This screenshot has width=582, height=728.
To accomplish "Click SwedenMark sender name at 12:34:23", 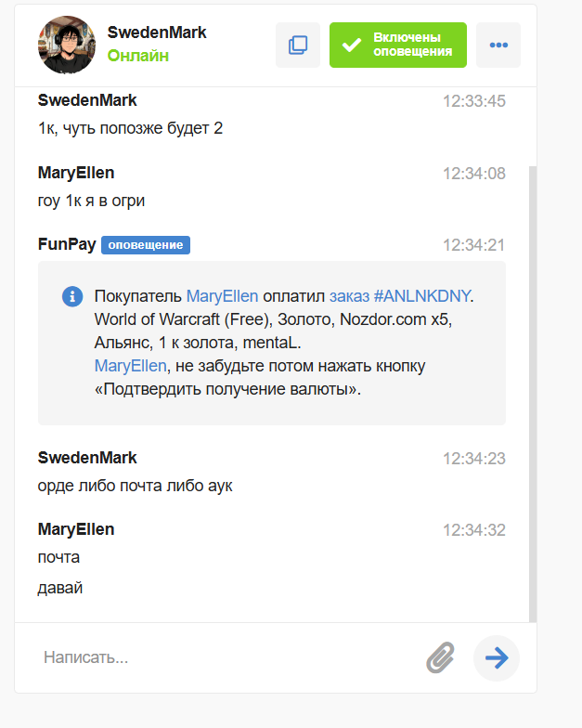I will (87, 458).
